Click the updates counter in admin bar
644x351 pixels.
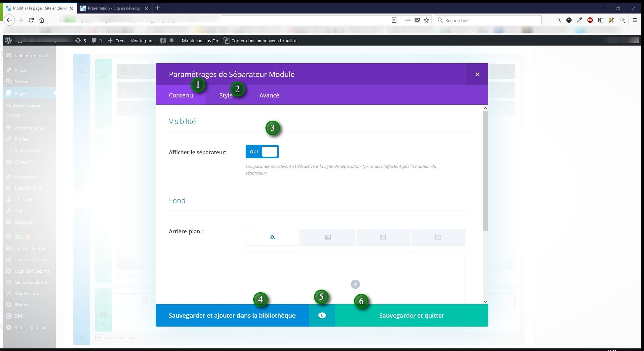tap(80, 41)
